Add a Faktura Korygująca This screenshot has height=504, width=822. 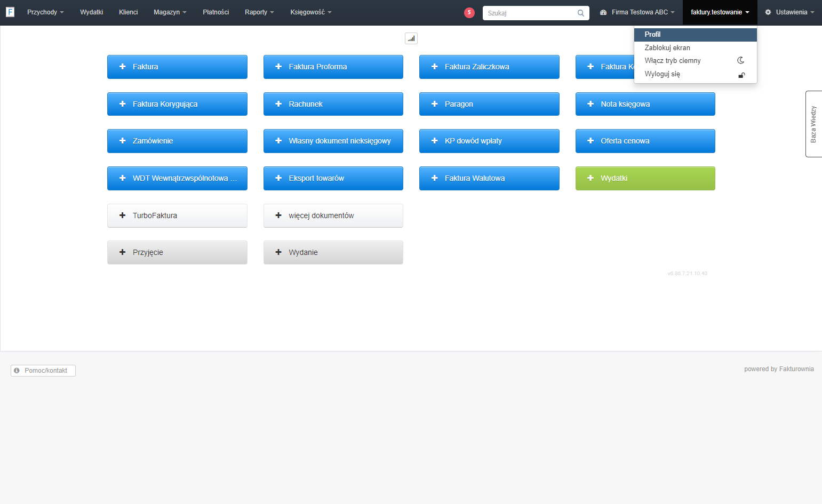coord(177,104)
